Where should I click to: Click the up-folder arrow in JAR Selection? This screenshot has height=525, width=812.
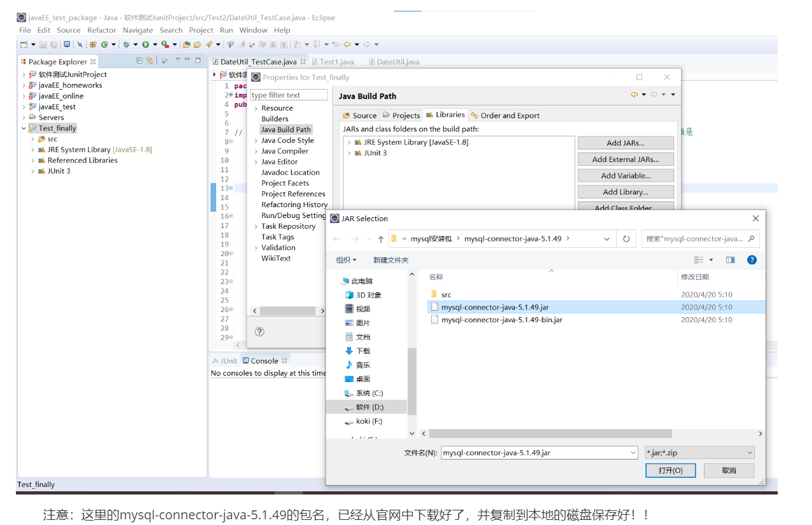pyautogui.click(x=380, y=239)
